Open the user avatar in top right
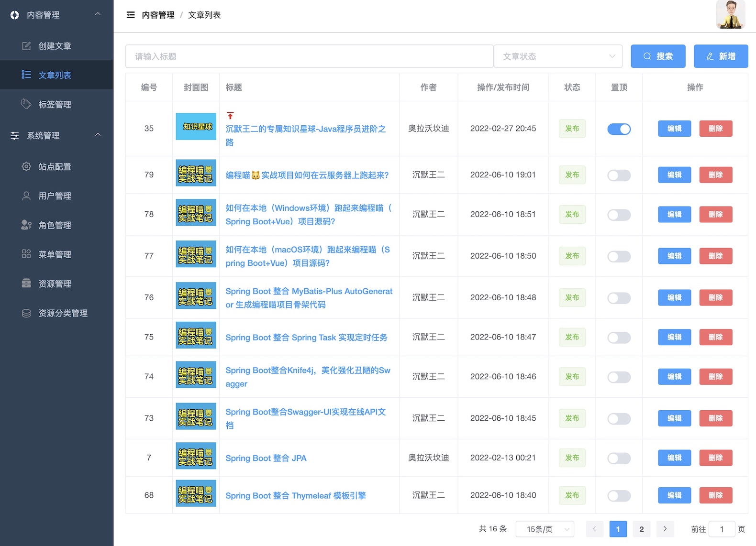This screenshot has height=546, width=756. click(731, 15)
